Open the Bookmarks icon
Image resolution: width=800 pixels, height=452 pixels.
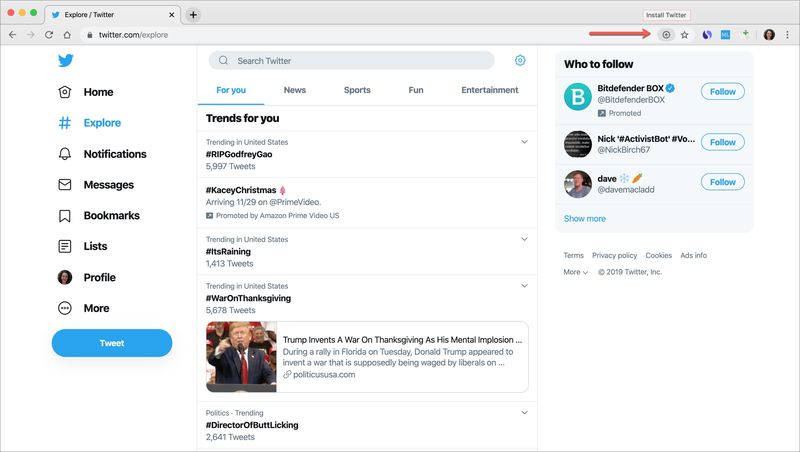point(65,216)
